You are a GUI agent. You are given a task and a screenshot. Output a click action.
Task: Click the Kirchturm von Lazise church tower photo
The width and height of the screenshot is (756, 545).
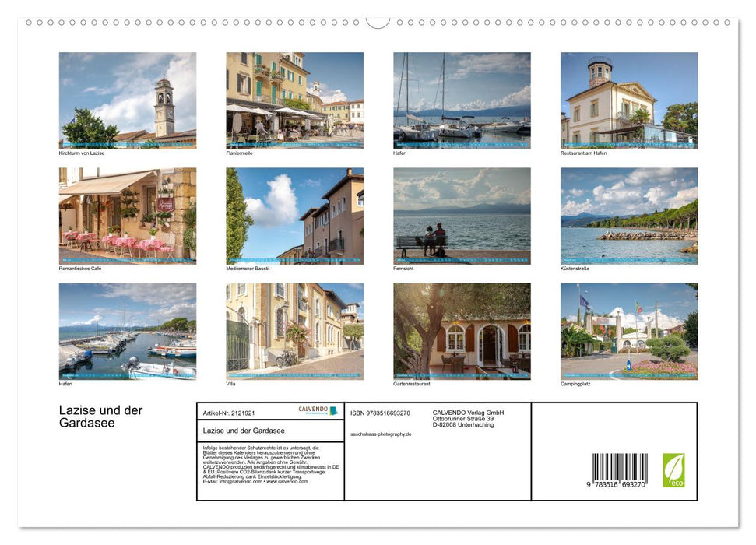pos(128,100)
